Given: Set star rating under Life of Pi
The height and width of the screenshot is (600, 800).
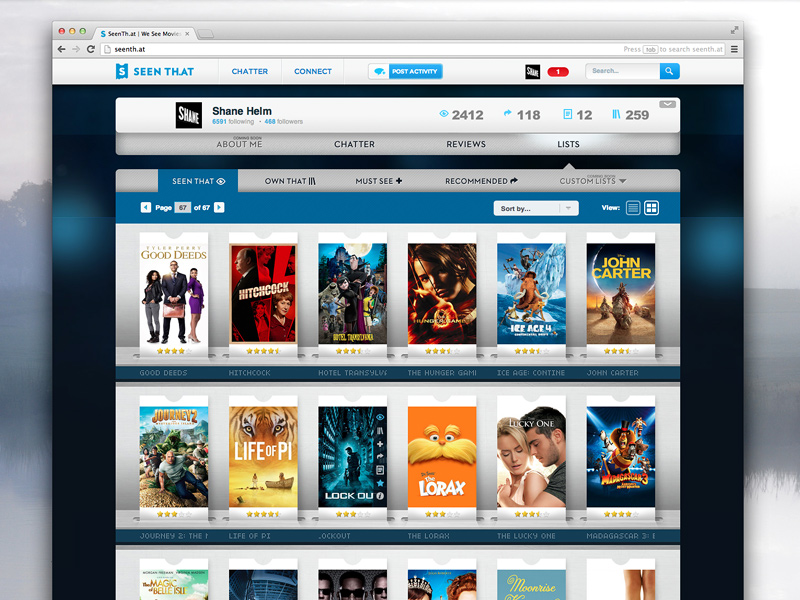Looking at the screenshot, I should [263, 514].
